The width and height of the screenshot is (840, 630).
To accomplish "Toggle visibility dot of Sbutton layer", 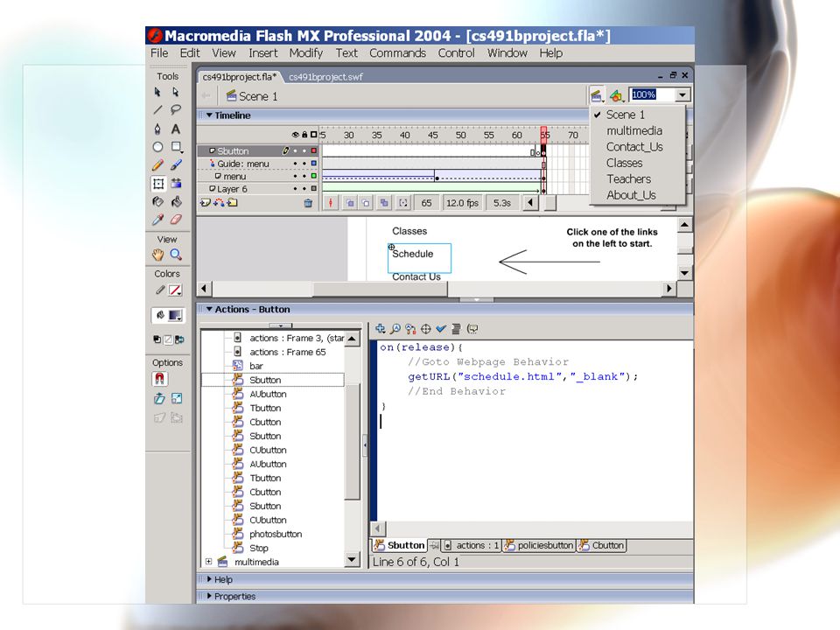I will click(x=295, y=151).
